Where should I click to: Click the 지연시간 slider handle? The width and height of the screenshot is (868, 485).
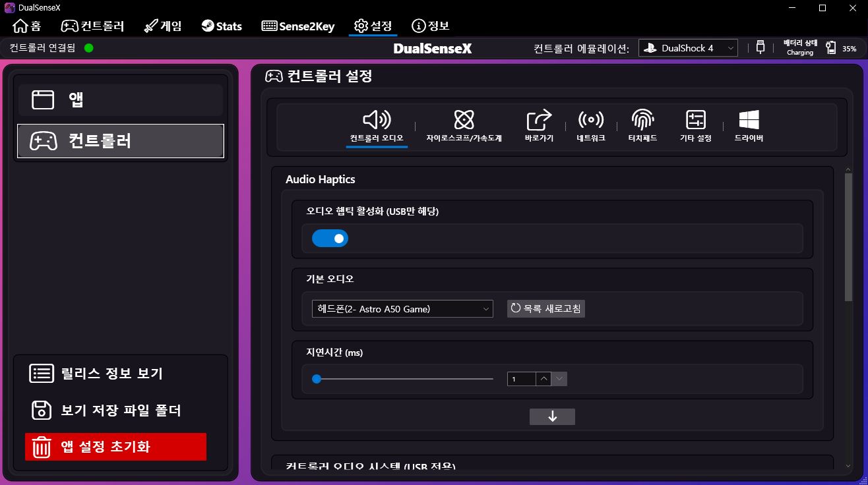317,379
